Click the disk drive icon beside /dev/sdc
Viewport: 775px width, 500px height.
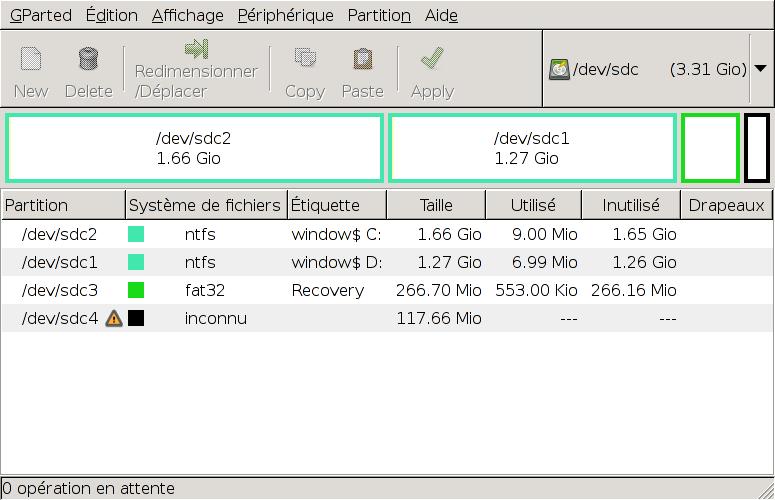(559, 70)
